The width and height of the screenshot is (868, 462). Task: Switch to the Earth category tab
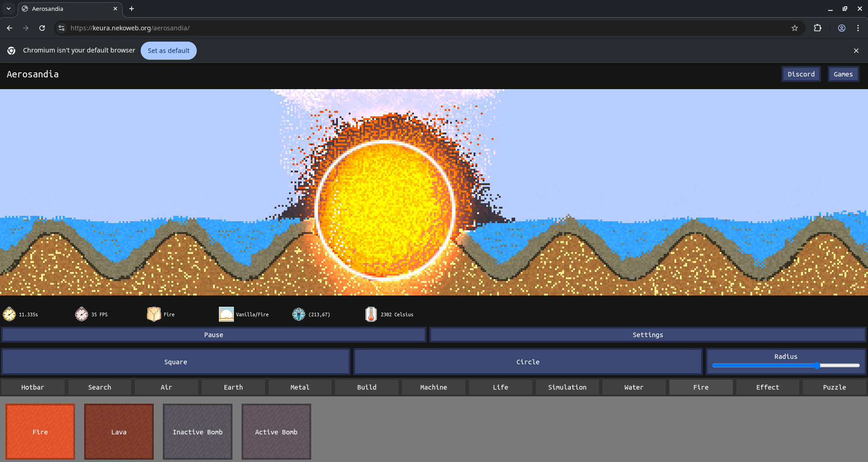click(233, 387)
